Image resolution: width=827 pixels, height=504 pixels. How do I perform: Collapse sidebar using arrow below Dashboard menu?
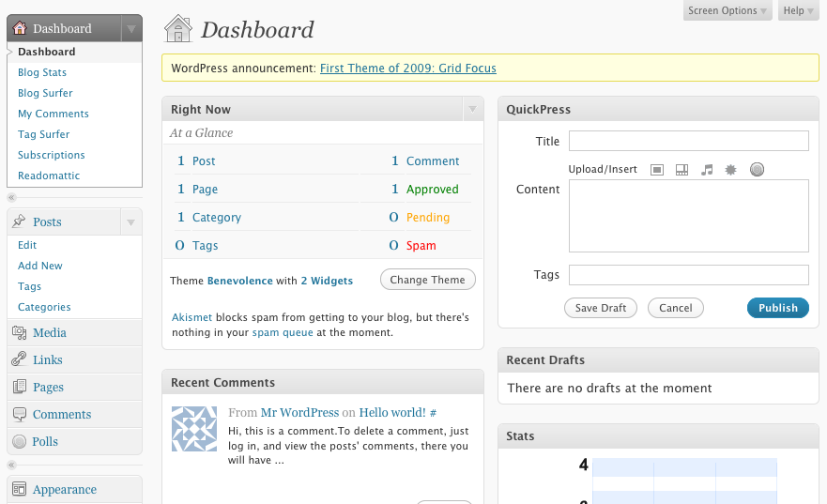pos(11,198)
